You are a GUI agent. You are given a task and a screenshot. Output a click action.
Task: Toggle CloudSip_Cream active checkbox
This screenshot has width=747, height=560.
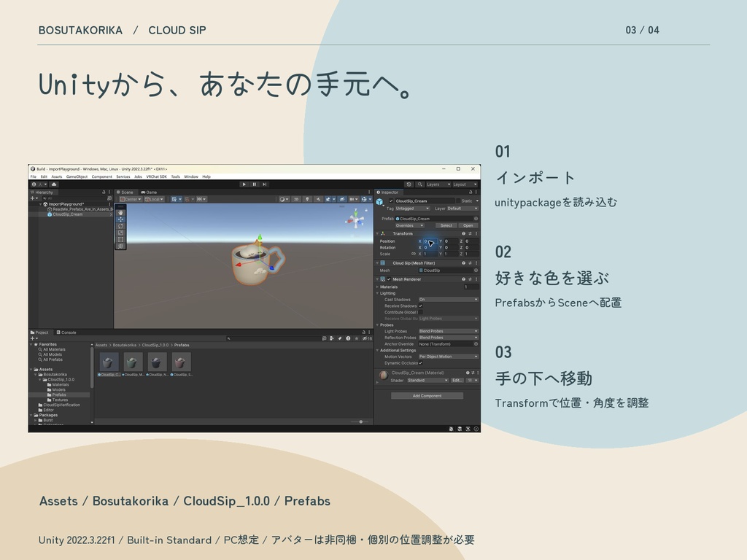(391, 201)
